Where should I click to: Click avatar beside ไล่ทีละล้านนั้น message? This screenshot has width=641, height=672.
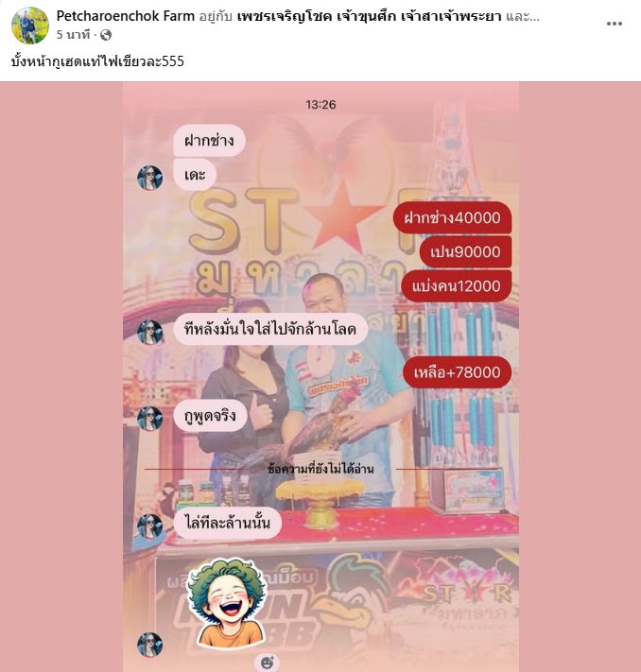tap(149, 526)
